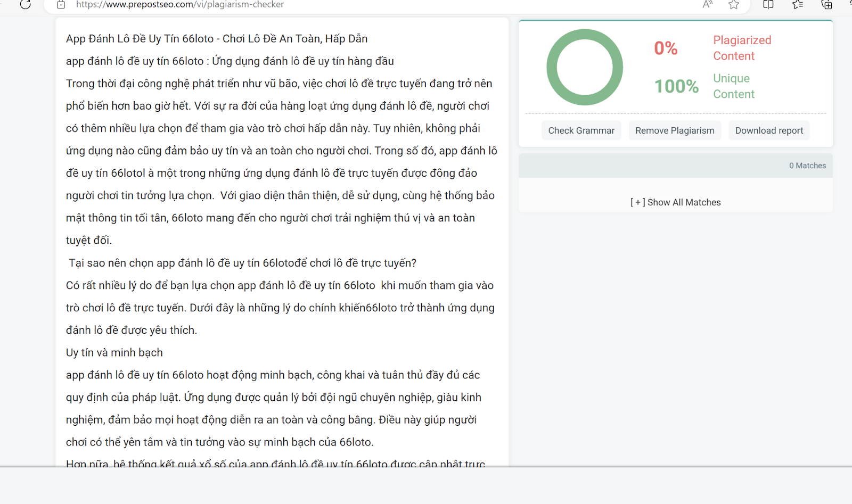Open the Collections icon in toolbar
The width and height of the screenshot is (852, 504).
click(827, 4)
